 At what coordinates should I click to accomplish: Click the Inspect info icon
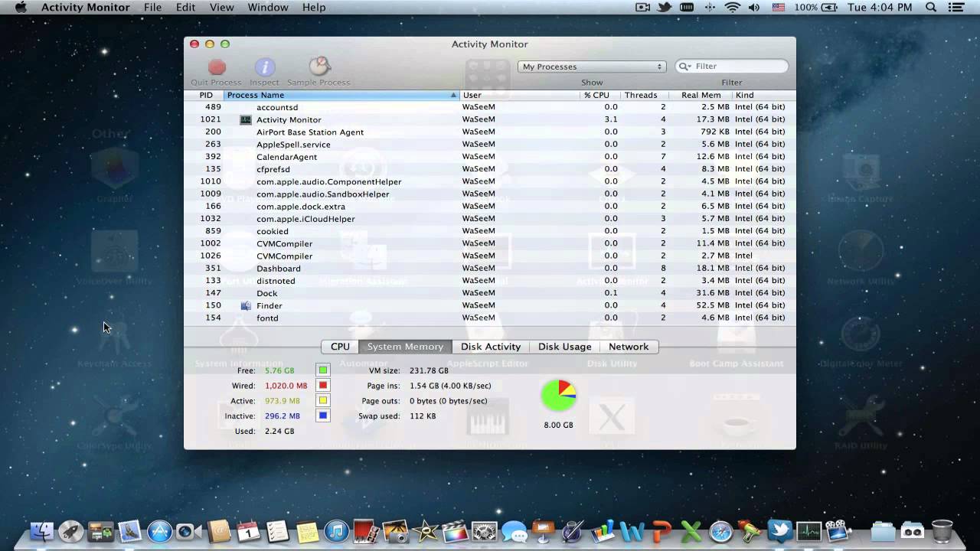pos(265,67)
